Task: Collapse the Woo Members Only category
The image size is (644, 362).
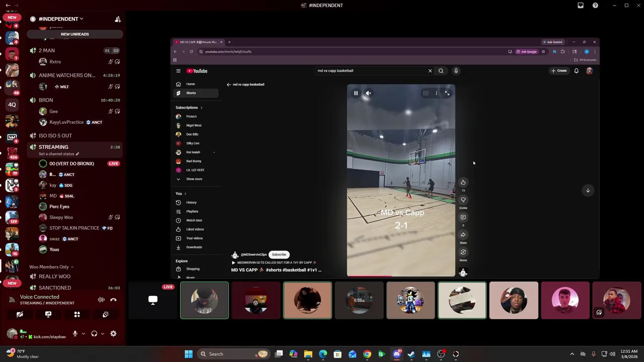Action: point(51,267)
